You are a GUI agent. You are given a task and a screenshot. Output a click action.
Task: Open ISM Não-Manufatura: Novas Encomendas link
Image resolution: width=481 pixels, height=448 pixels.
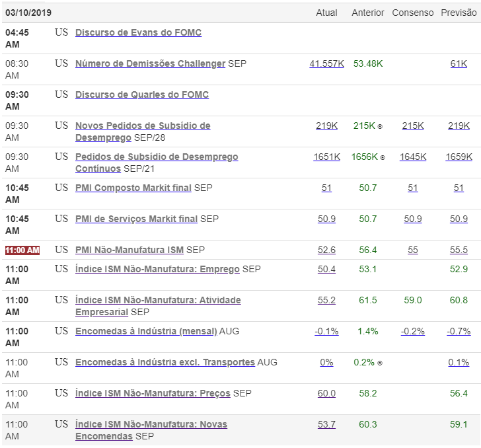[151, 430]
